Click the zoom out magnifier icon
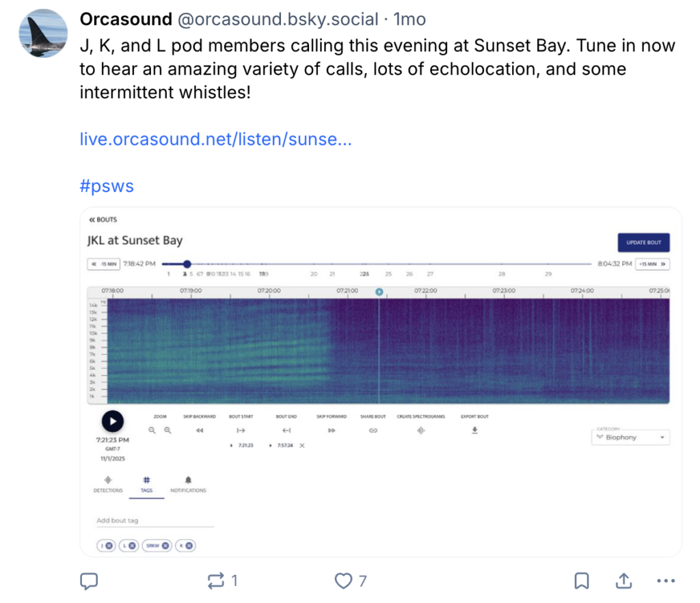This screenshot has height=603, width=700. [x=152, y=430]
